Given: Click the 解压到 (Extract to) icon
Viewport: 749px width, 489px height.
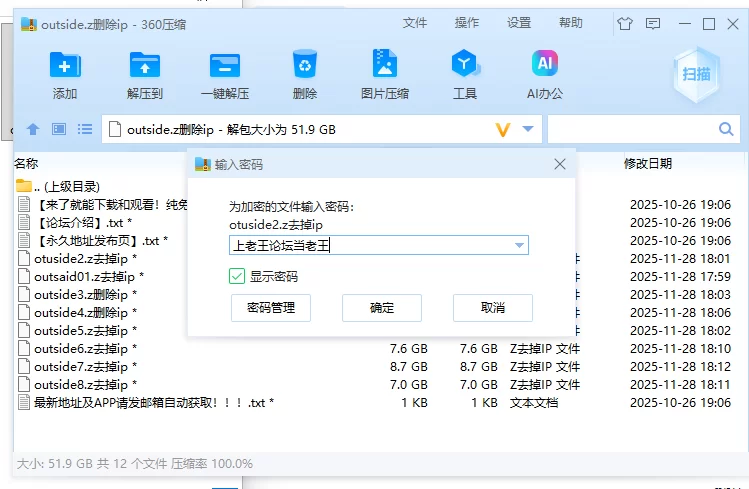Looking at the screenshot, I should (x=145, y=66).
